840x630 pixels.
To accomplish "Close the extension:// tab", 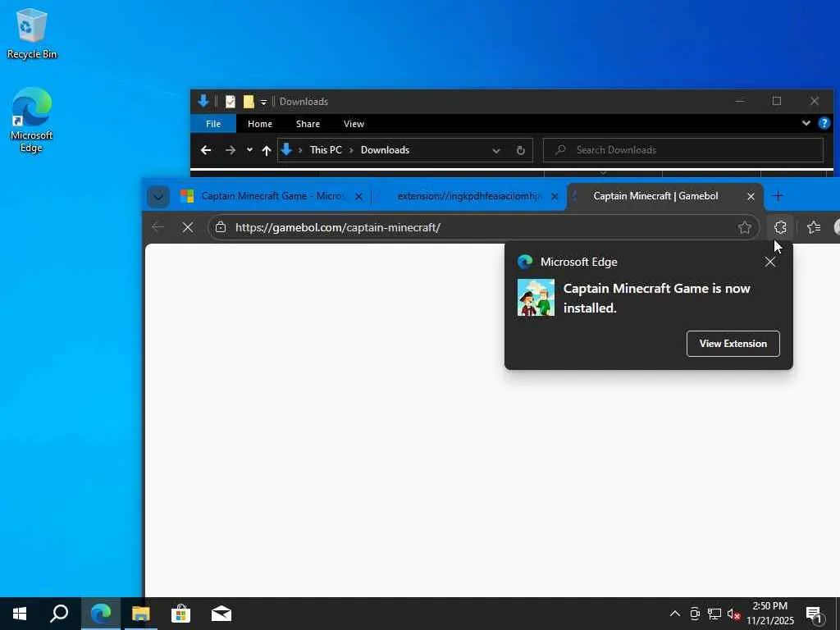I will [x=555, y=197].
